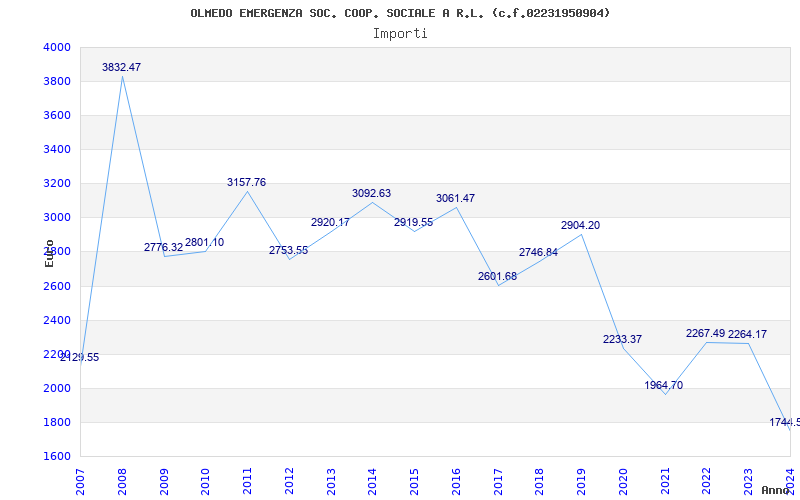Click the x-axis year 2020
The image size is (800, 500).
623,482
